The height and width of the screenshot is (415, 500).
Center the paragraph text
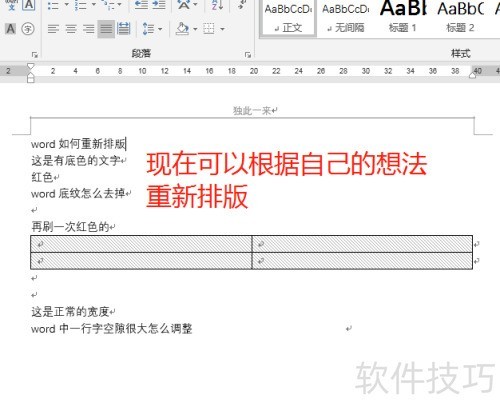pyautogui.click(x=71, y=29)
